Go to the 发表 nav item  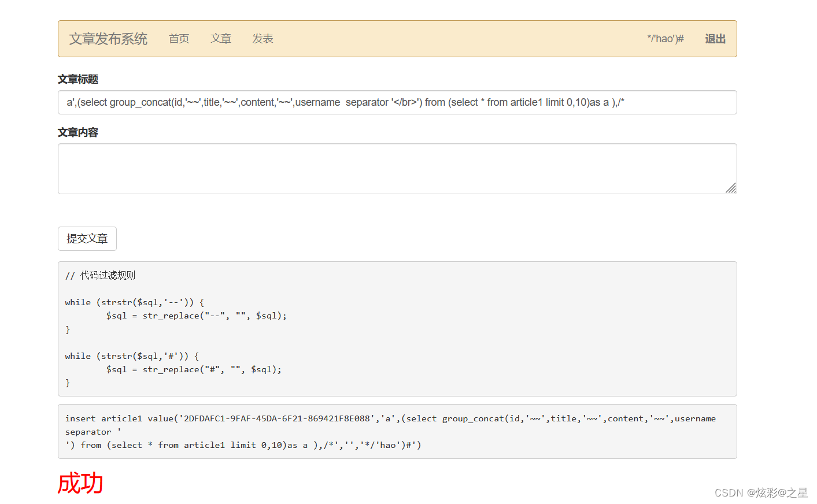[263, 39]
